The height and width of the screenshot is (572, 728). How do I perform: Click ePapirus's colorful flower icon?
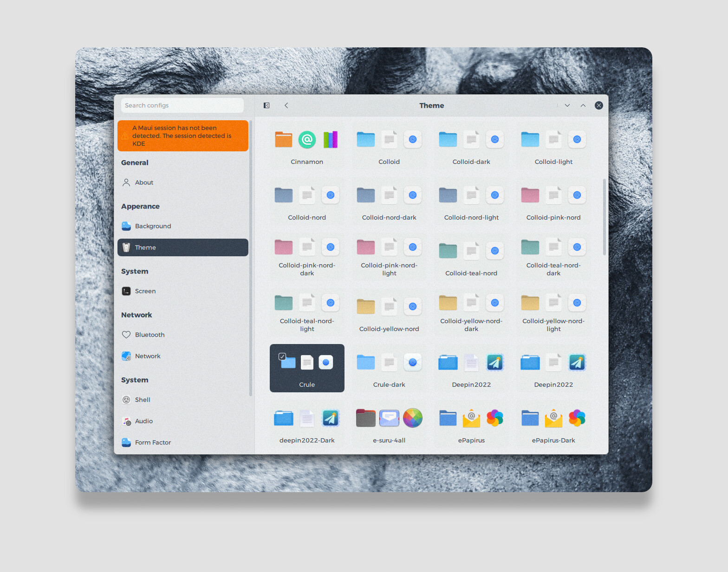(x=495, y=418)
